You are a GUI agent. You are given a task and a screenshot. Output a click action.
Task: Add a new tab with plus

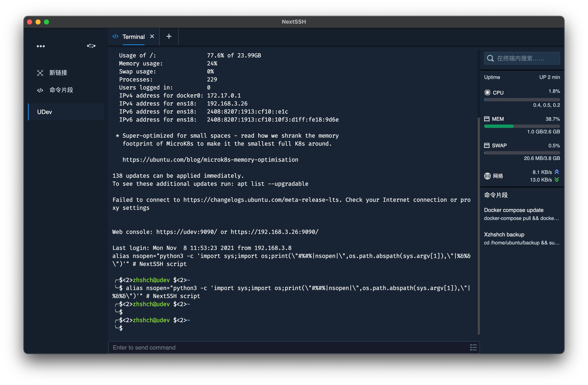(x=169, y=37)
